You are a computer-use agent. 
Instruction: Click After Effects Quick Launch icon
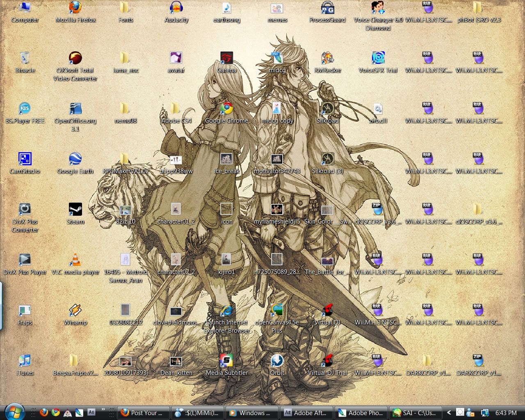click(91, 412)
